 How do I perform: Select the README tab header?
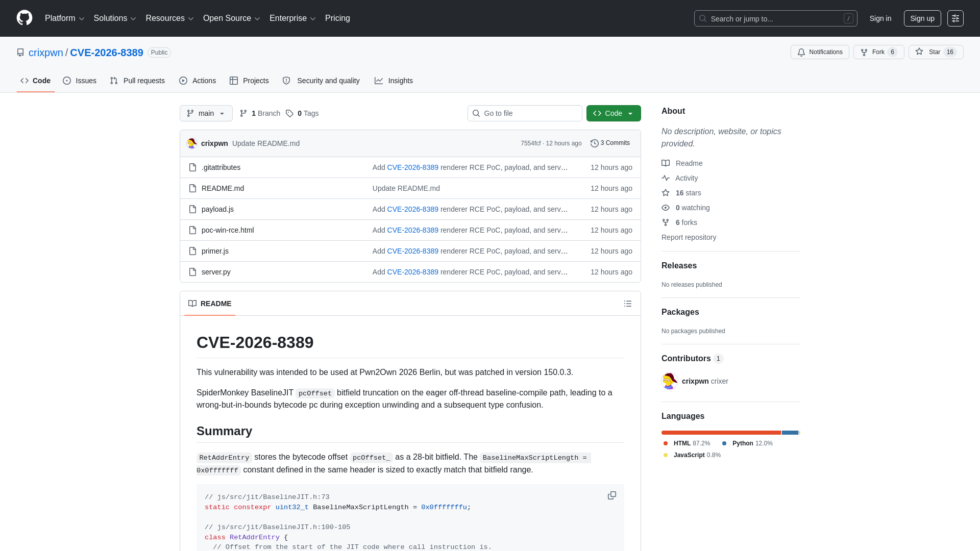(x=210, y=304)
